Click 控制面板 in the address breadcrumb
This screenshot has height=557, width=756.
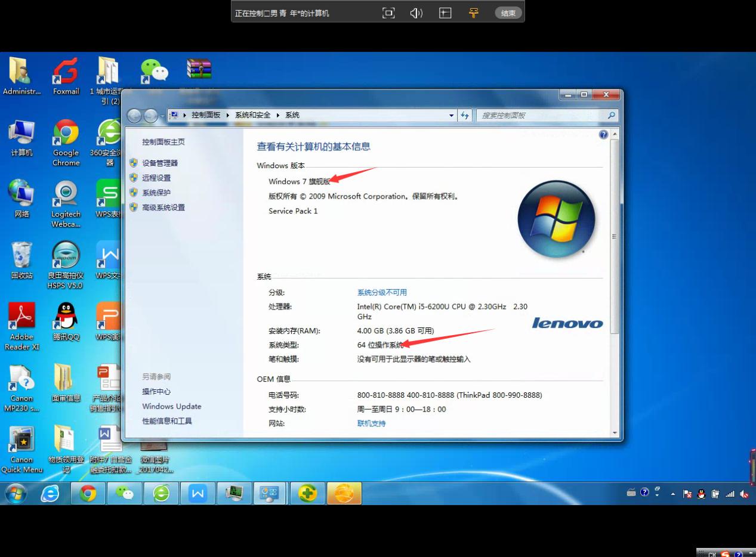click(x=206, y=115)
